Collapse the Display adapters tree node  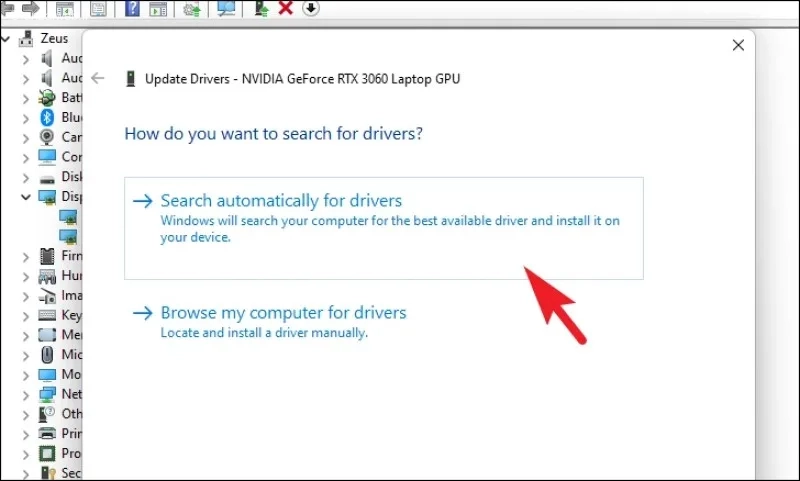click(x=26, y=197)
